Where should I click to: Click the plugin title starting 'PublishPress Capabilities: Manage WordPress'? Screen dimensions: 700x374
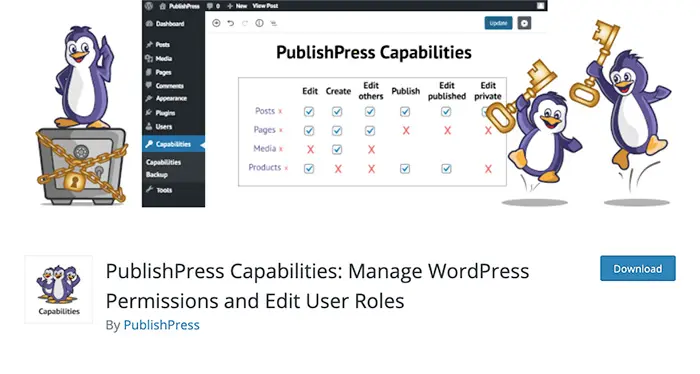click(317, 286)
